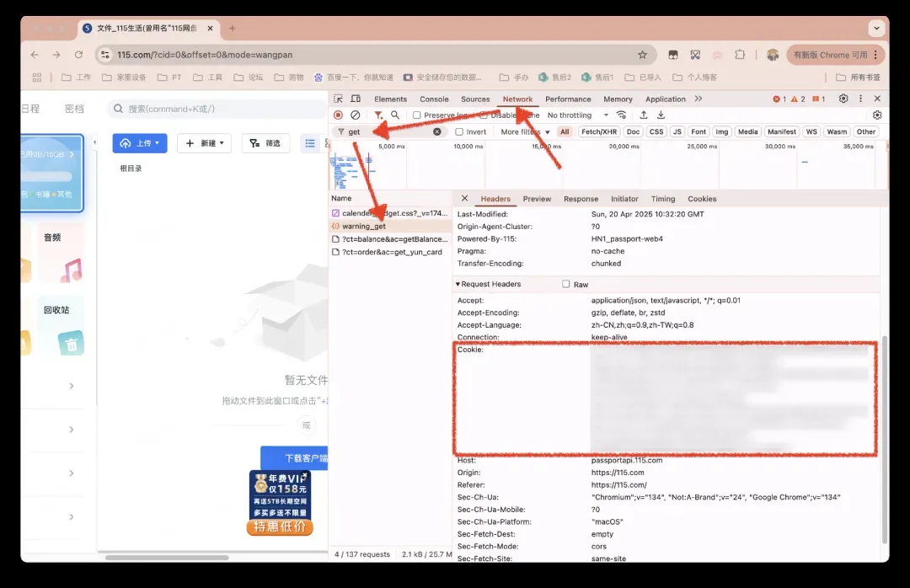Open the Response tab
Viewport: 910px width, 588px height.
click(581, 199)
